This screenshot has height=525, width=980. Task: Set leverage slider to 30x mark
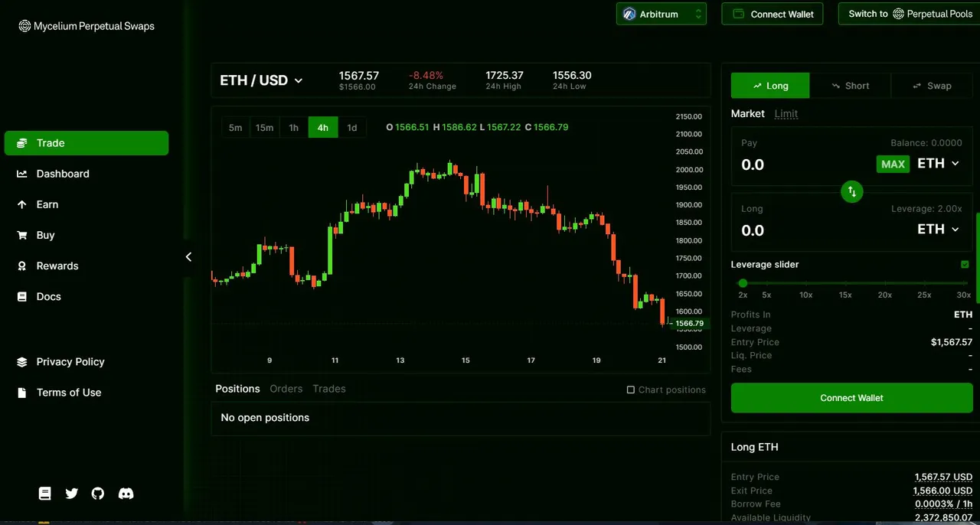pyautogui.click(x=965, y=283)
